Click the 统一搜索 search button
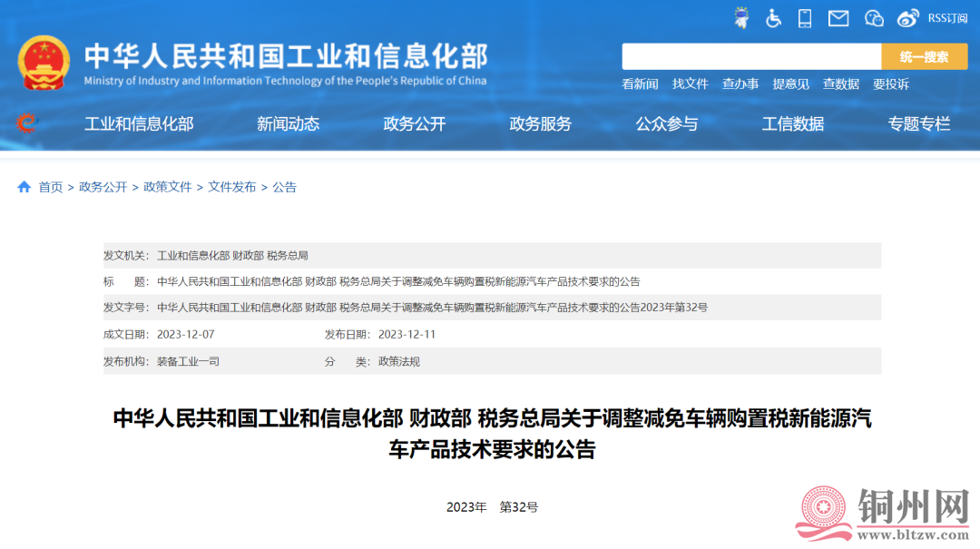980x549 pixels. click(925, 56)
